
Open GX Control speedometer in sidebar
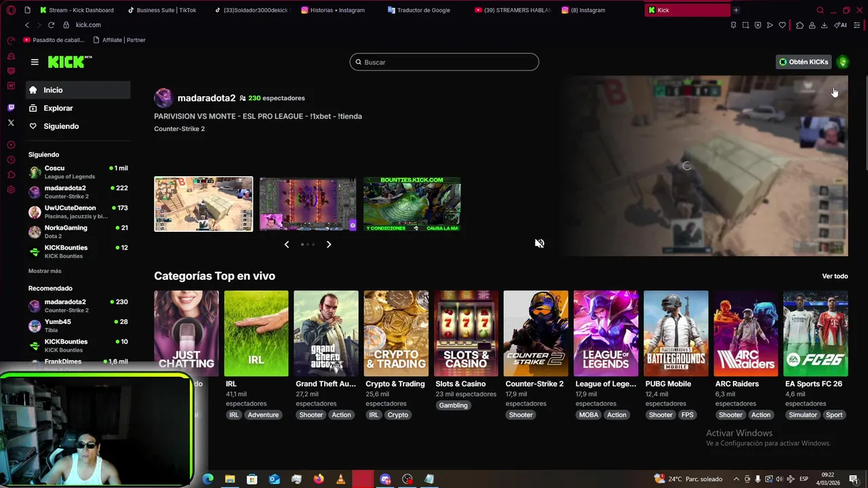point(11,41)
